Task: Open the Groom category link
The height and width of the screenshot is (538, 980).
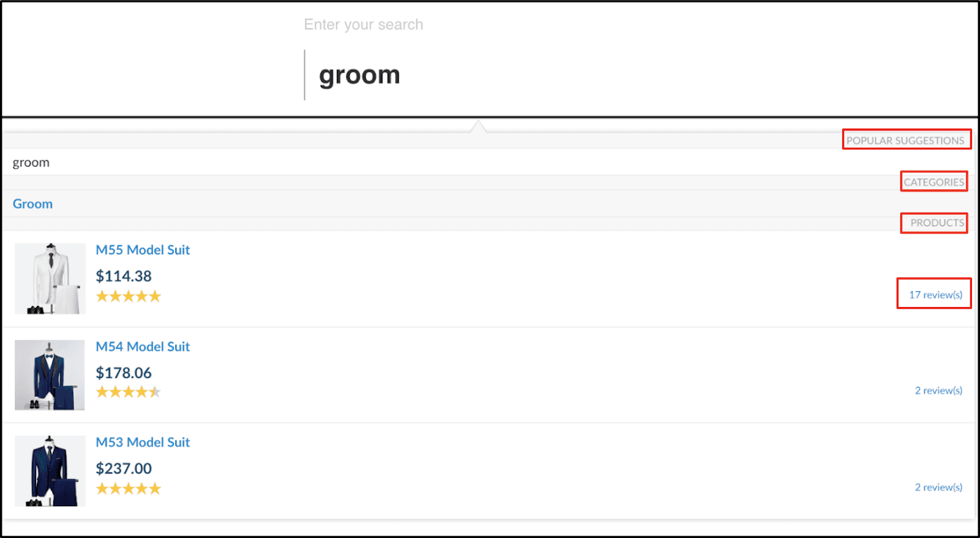Action: point(32,204)
